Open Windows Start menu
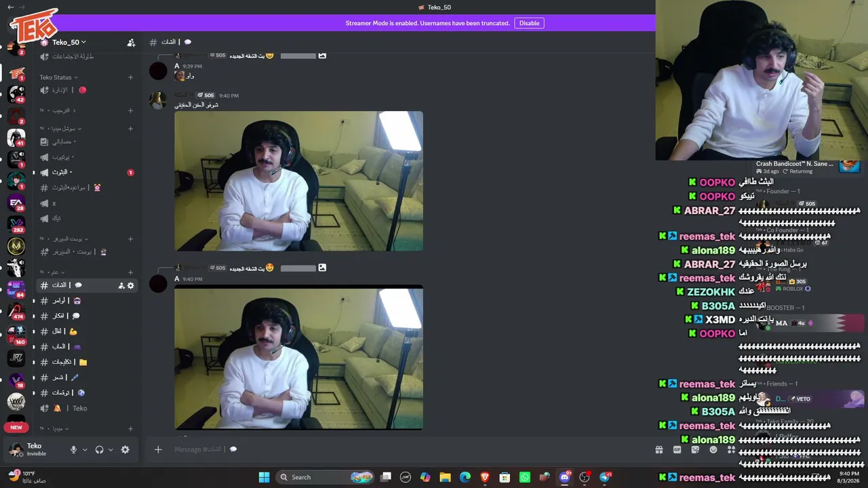The width and height of the screenshot is (868, 488). coord(264,477)
